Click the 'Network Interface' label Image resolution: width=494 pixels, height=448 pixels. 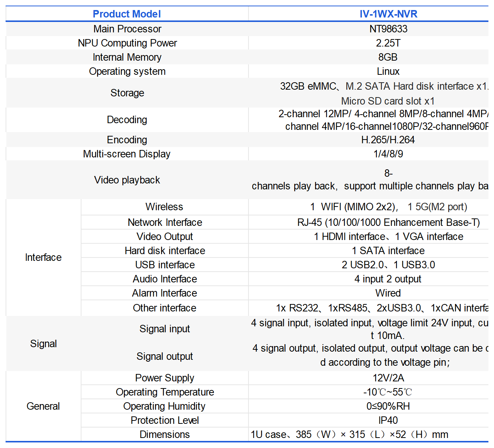[x=165, y=223]
